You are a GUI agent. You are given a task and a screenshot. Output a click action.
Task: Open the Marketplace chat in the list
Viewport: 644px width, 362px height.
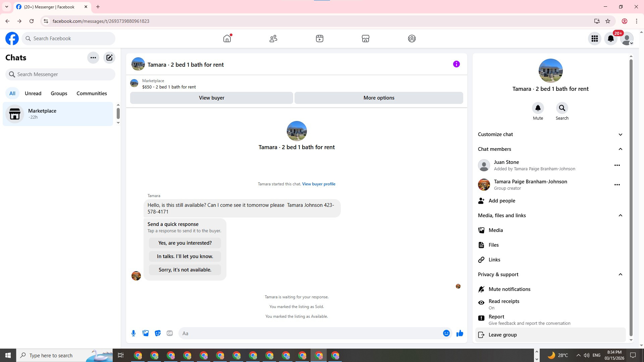click(x=58, y=114)
